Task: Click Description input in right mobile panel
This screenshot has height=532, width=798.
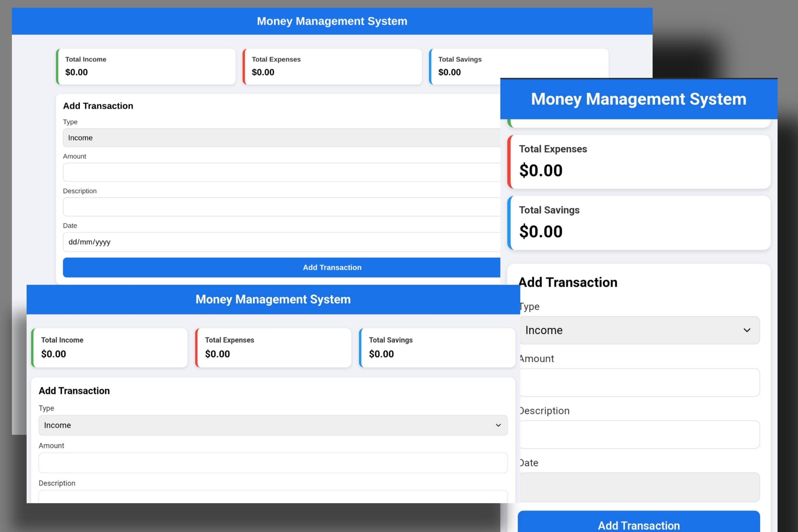Action: pyautogui.click(x=640, y=435)
